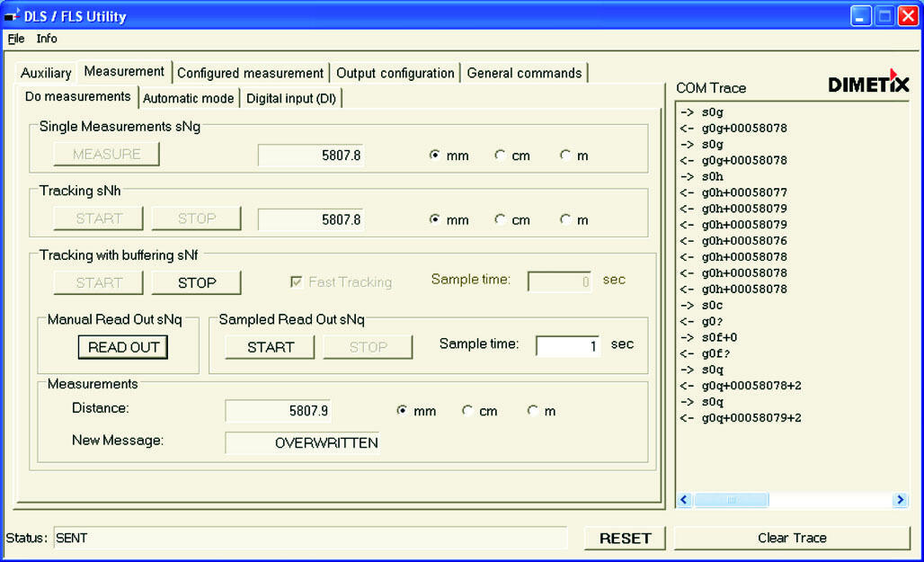Image resolution: width=924 pixels, height=562 pixels.
Task: Click the Dimetix logo
Action: (868, 83)
